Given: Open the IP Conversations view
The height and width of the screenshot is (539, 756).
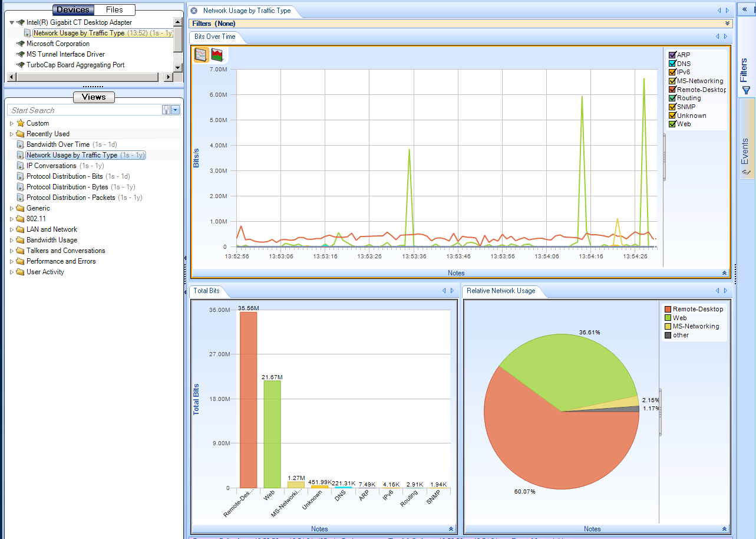Looking at the screenshot, I should pos(51,166).
